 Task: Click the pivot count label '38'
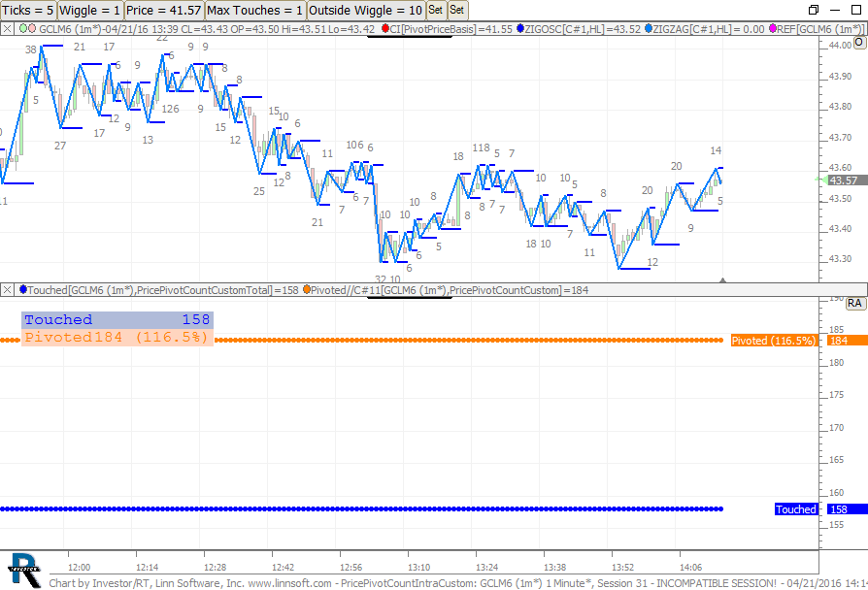[30, 49]
